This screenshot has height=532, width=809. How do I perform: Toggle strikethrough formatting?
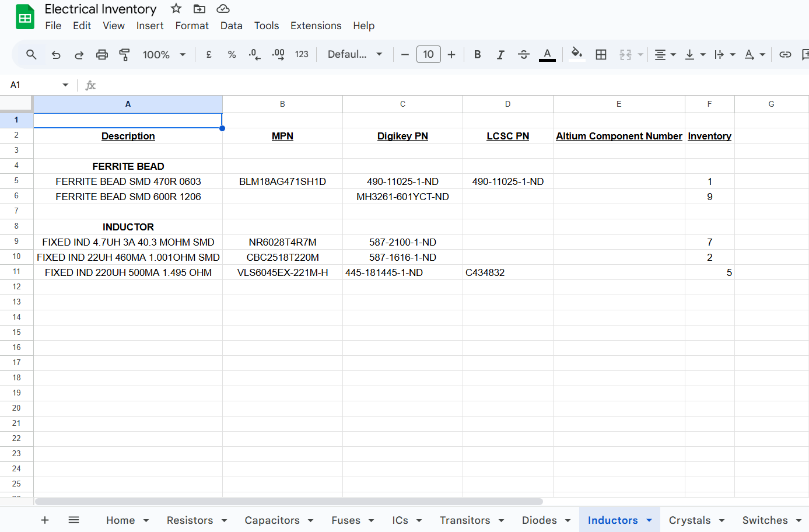point(524,55)
